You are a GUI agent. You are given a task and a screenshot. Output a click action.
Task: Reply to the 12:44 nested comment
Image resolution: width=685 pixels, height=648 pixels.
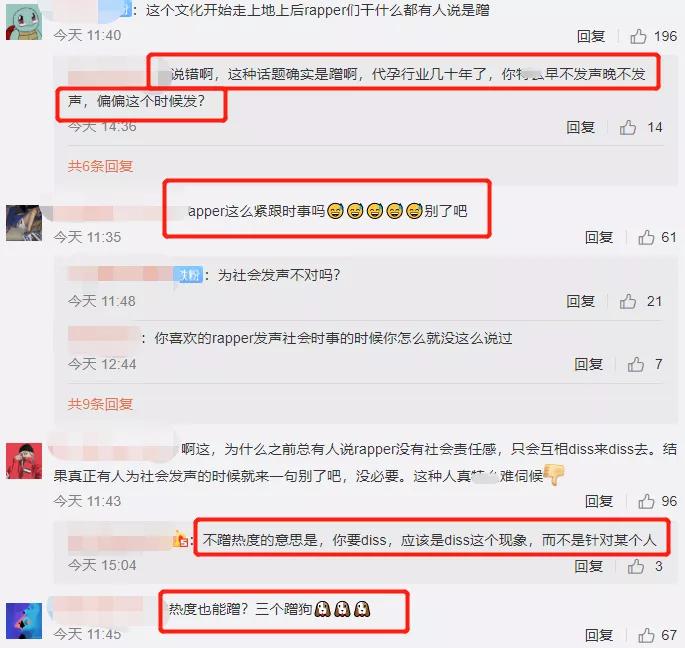click(x=588, y=364)
